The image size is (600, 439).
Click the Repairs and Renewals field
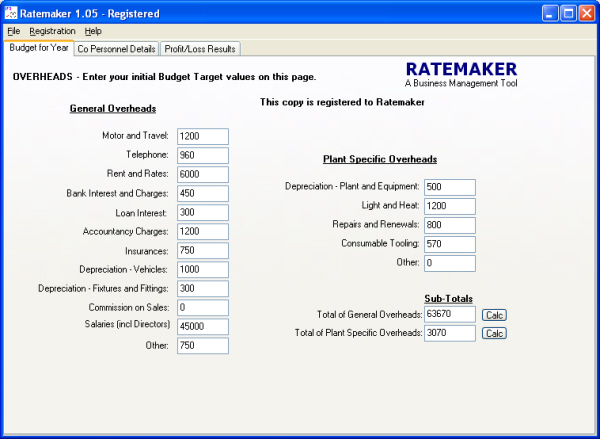[x=449, y=225]
